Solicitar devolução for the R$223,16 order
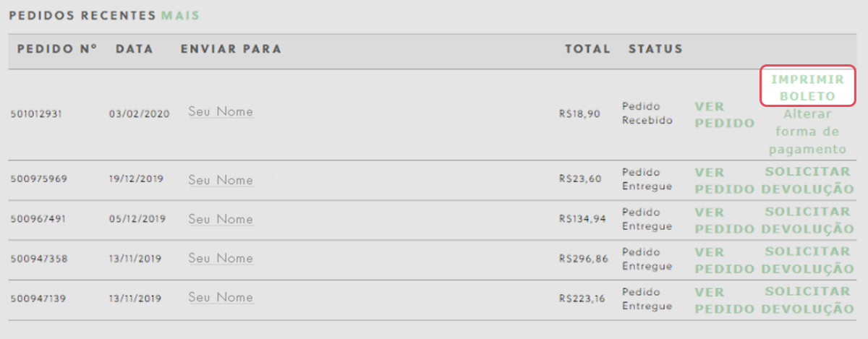This screenshot has width=868, height=339. pos(807,299)
